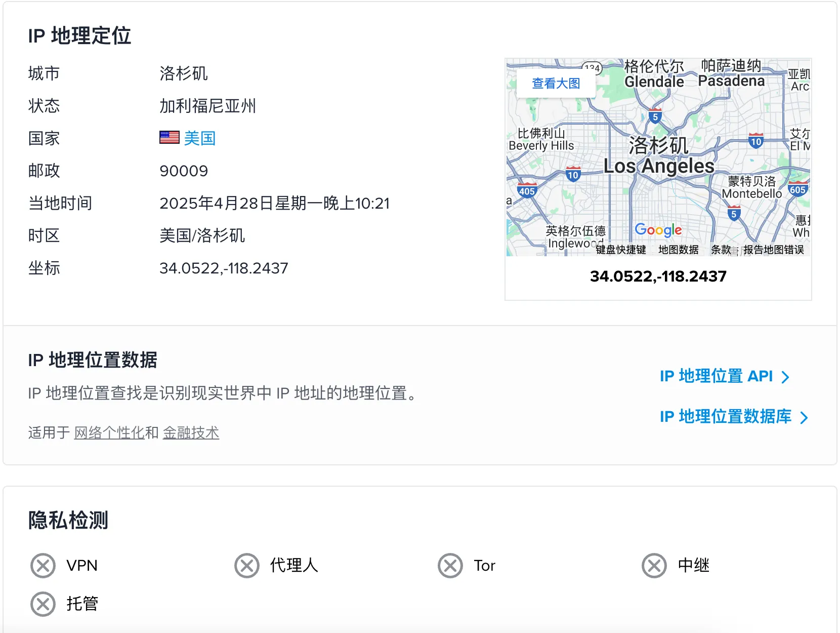Click the 条款 map terms link
840x633 pixels.
pos(721,250)
